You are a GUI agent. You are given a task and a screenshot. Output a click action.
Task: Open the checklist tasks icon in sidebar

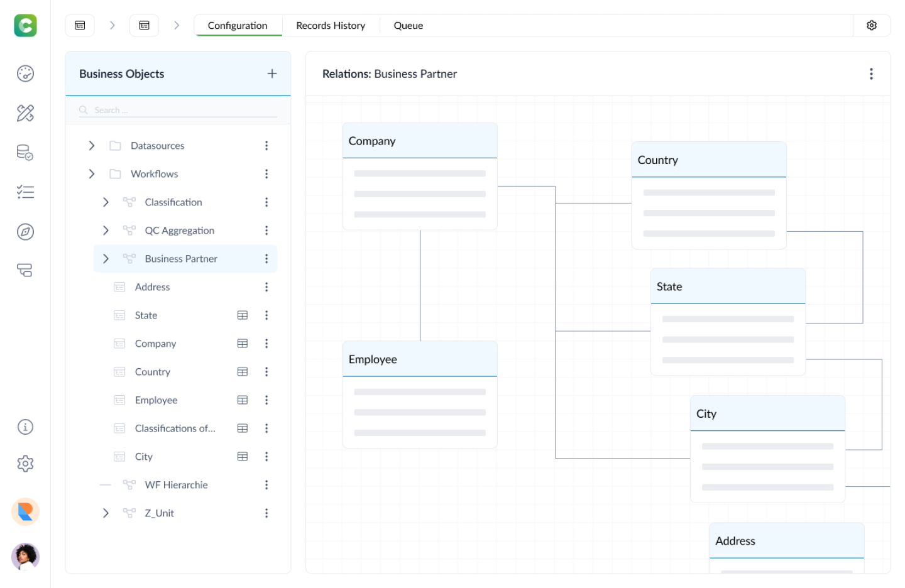[x=25, y=192]
